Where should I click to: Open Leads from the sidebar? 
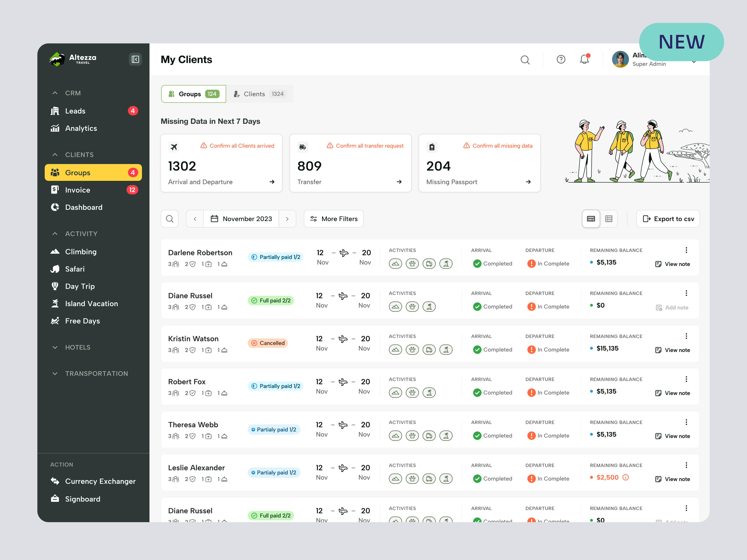[75, 111]
